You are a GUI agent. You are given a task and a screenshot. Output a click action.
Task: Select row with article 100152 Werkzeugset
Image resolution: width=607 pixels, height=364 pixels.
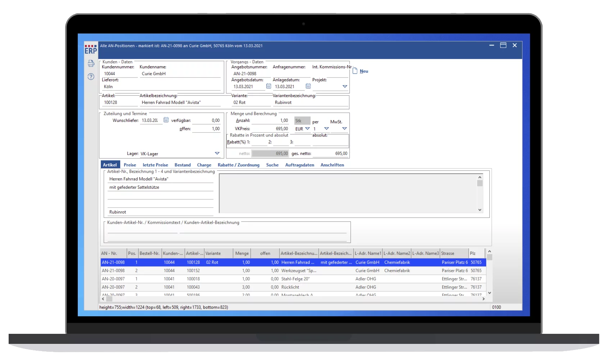pos(293,271)
